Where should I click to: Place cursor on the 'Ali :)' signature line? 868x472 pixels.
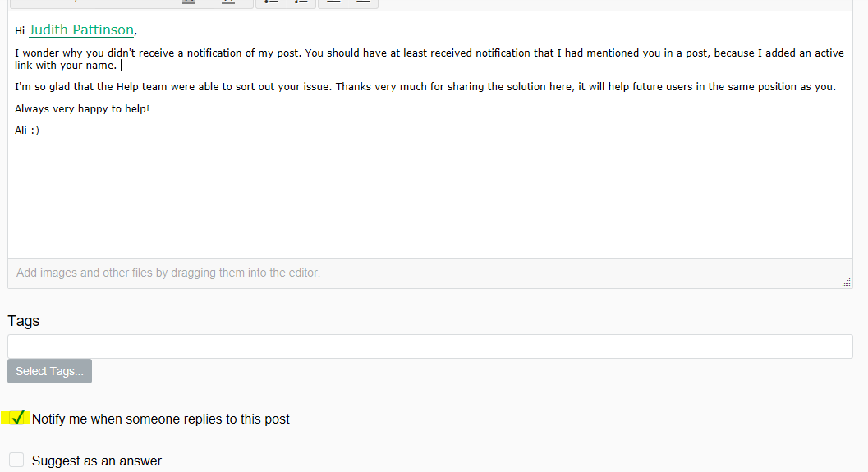[27, 131]
